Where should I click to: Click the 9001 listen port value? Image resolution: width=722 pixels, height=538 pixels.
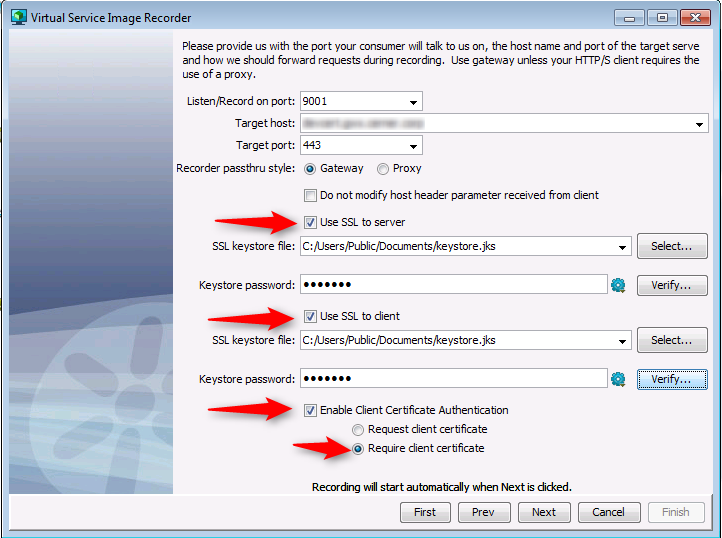315,101
